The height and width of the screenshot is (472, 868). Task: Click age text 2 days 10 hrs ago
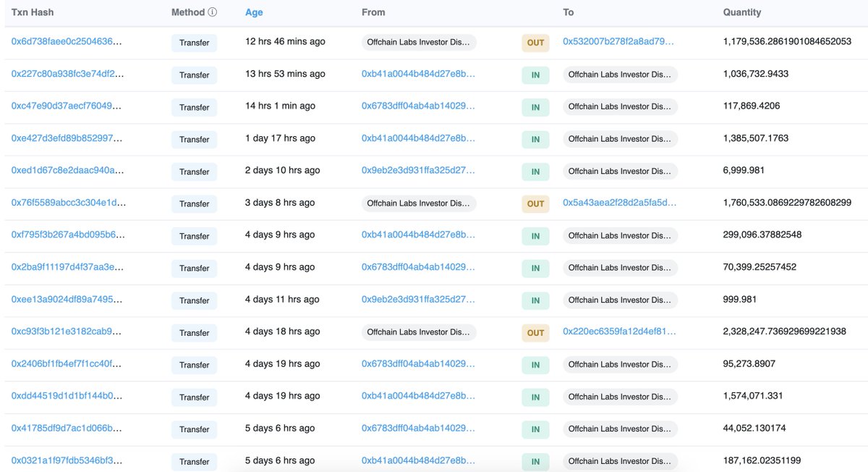283,170
